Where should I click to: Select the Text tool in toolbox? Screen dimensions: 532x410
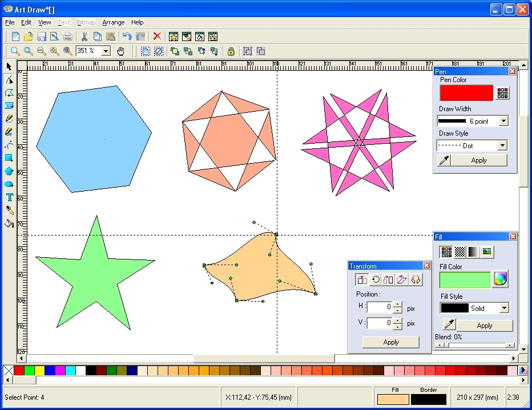tap(9, 197)
